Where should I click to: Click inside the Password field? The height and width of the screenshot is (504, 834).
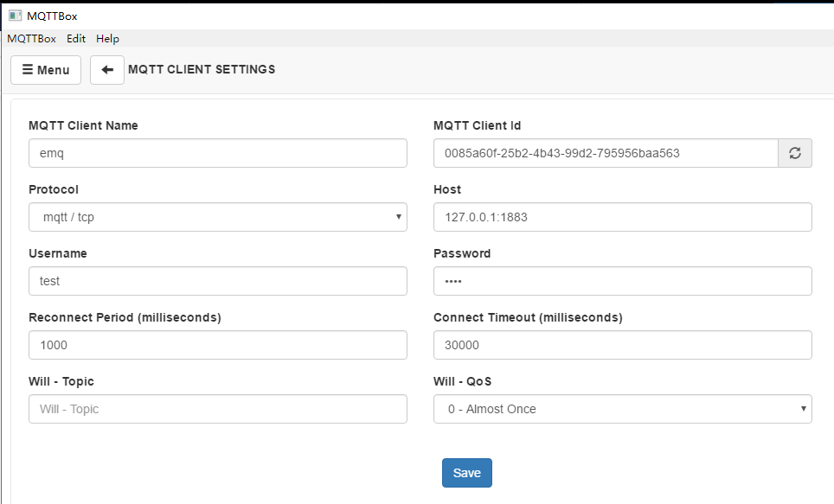(x=622, y=280)
